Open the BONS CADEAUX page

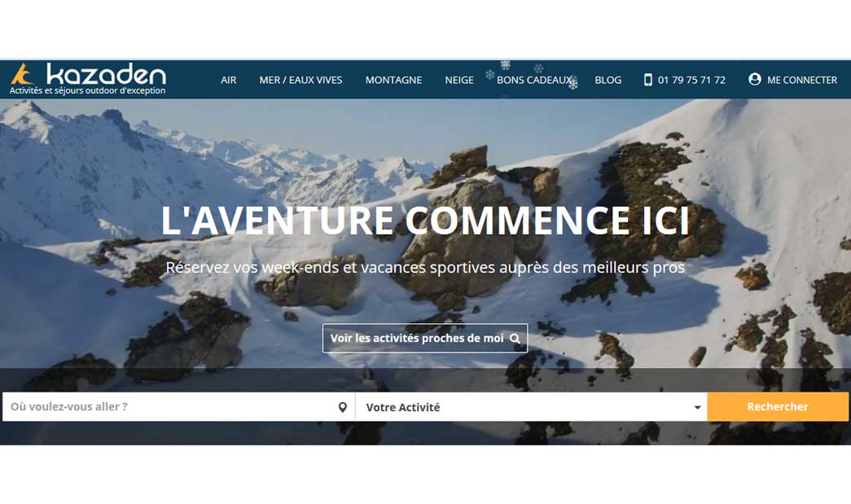pos(534,80)
